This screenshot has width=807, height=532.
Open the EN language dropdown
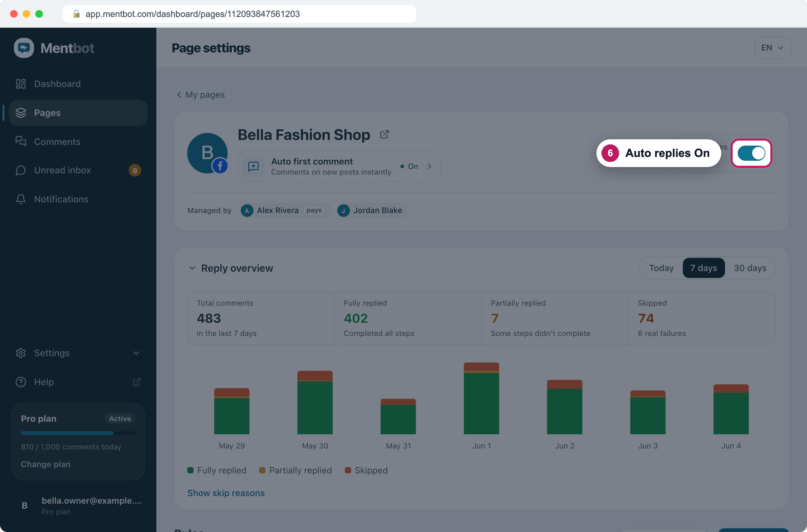(x=772, y=48)
